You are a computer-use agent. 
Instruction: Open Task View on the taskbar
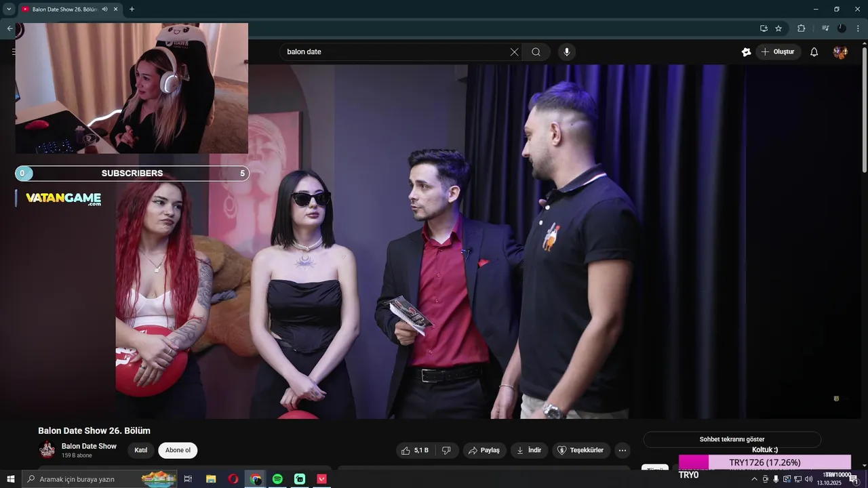(188, 479)
